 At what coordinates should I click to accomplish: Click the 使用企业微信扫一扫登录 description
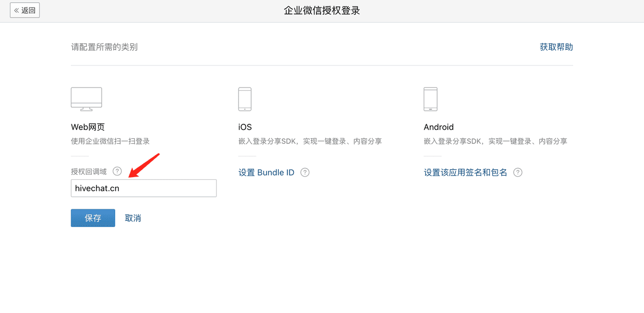coord(110,141)
